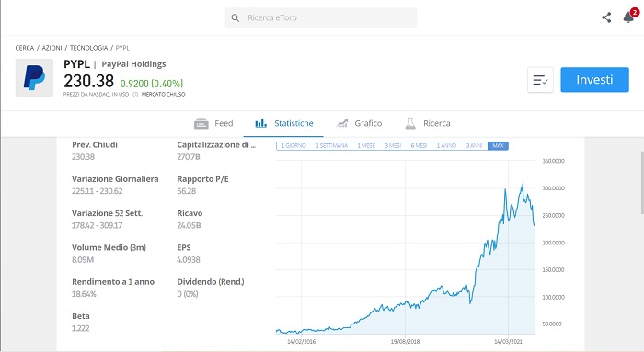Select the 3 Anni chart range
This screenshot has height=352, width=644.
[474, 145]
